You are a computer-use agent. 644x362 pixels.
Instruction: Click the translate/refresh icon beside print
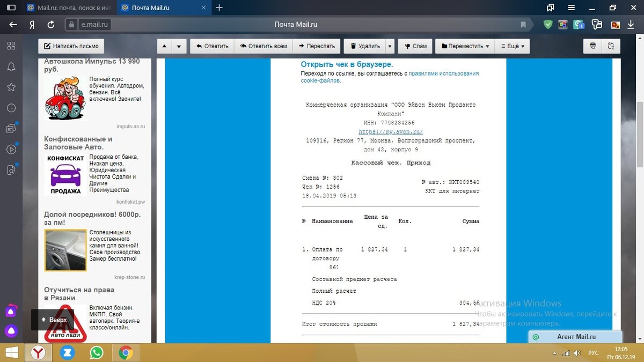611,46
